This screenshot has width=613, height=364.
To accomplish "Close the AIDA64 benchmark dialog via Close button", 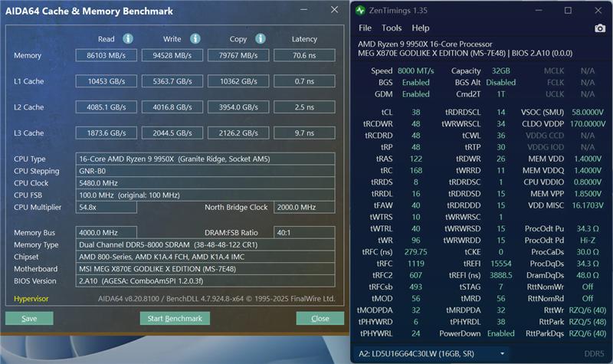I will [x=320, y=318].
